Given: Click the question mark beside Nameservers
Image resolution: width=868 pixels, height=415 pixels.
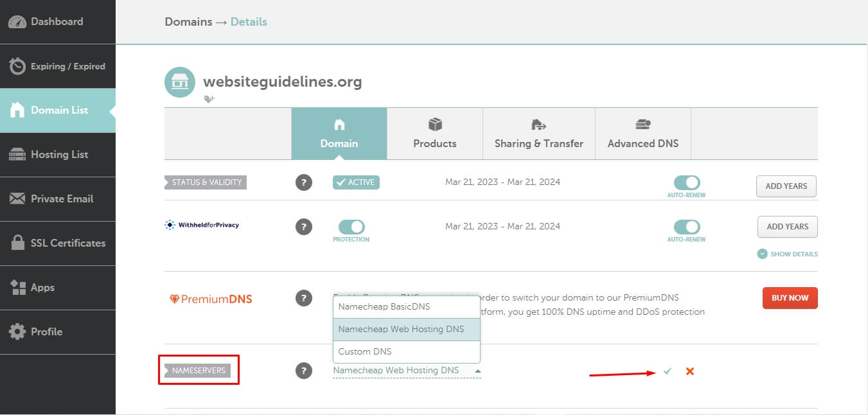Looking at the screenshot, I should (304, 371).
